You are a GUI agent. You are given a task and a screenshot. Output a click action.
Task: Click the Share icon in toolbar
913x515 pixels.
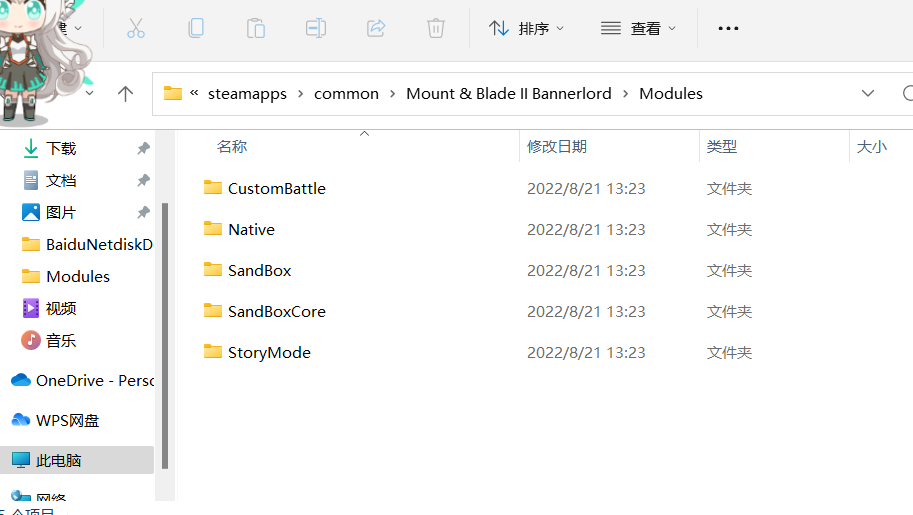point(376,28)
